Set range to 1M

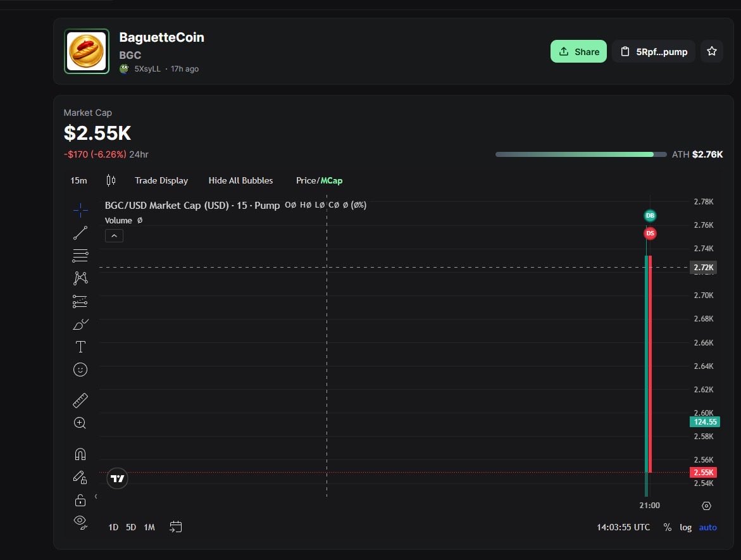(149, 527)
